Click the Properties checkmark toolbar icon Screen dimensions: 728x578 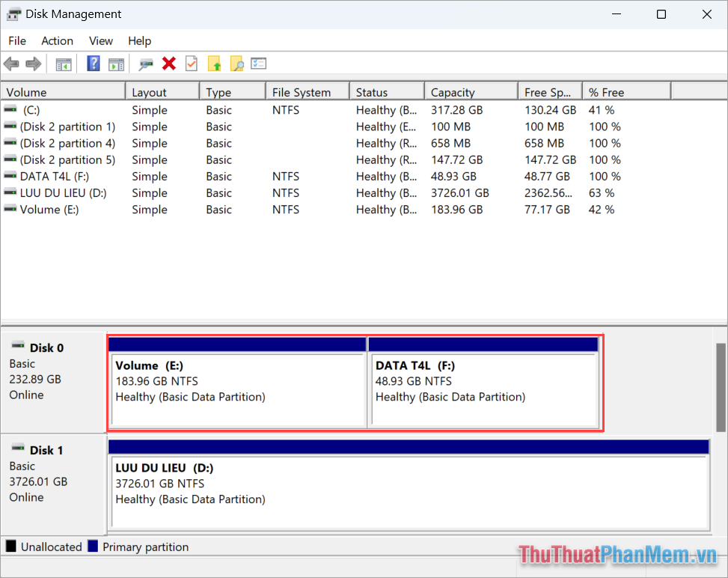(x=191, y=64)
